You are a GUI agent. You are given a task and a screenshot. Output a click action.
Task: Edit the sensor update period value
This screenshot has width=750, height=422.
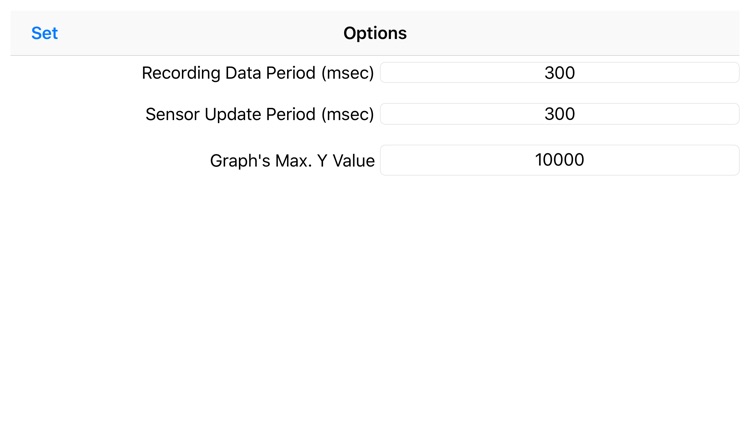(559, 114)
